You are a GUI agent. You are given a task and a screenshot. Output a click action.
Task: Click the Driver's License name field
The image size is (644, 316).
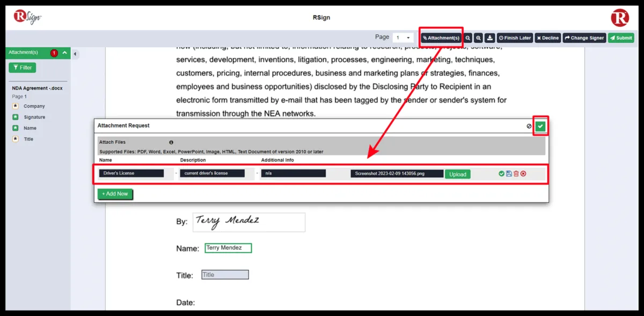click(x=131, y=173)
